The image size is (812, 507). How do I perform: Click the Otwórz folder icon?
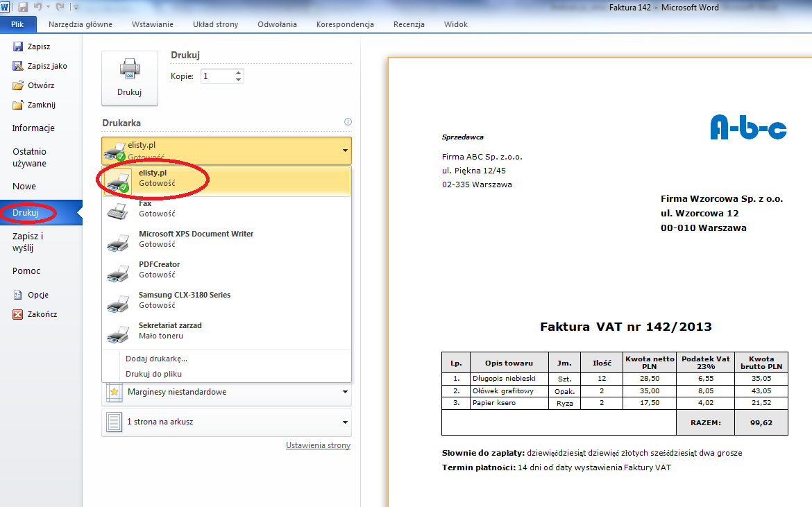[18, 85]
